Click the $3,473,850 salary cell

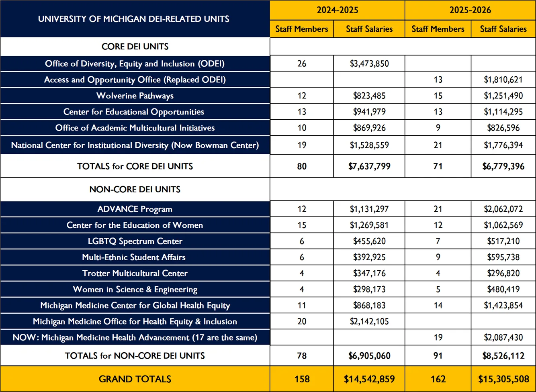[369, 63]
